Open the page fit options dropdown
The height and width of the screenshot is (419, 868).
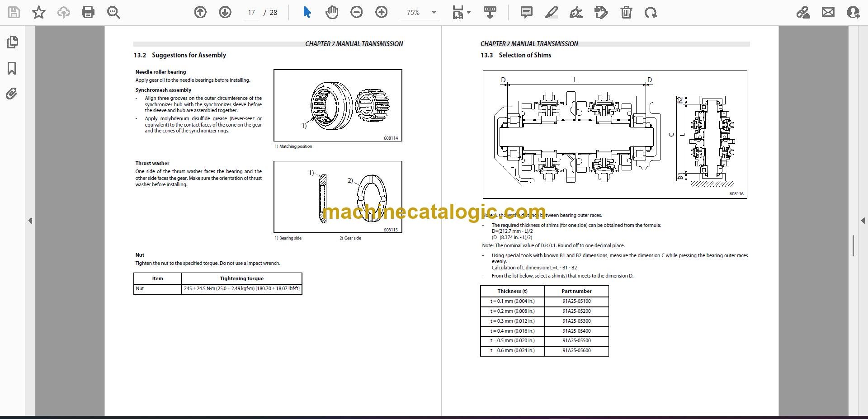[x=461, y=13]
